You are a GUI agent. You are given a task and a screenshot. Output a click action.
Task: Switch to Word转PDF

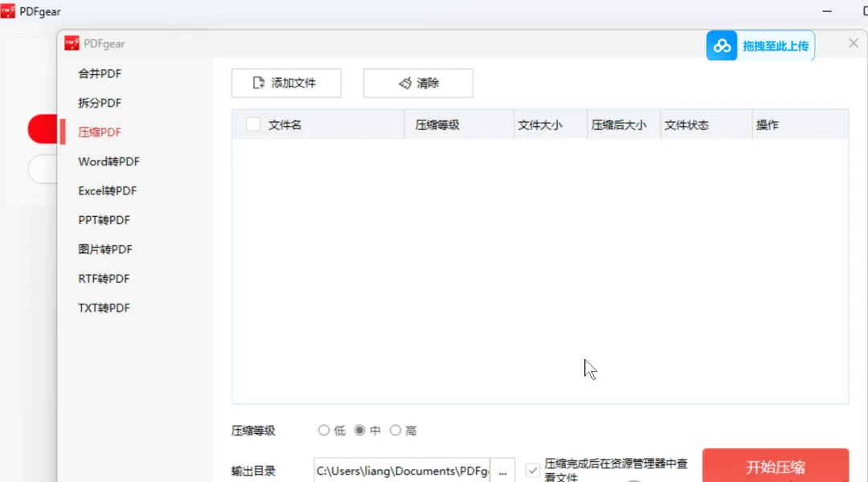[x=109, y=161]
